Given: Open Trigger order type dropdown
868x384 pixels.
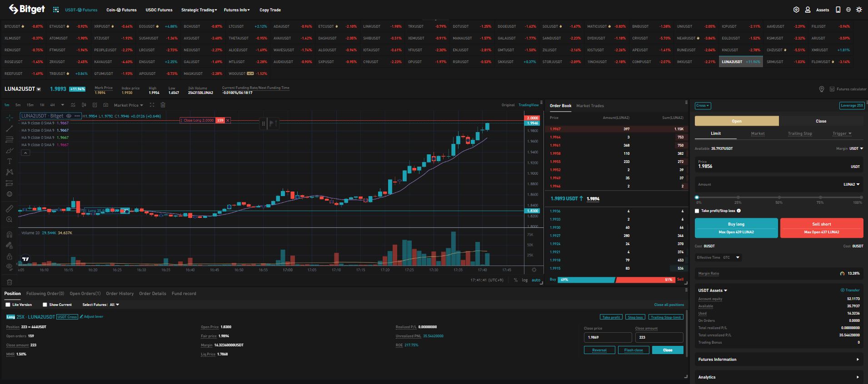Looking at the screenshot, I should [x=842, y=134].
